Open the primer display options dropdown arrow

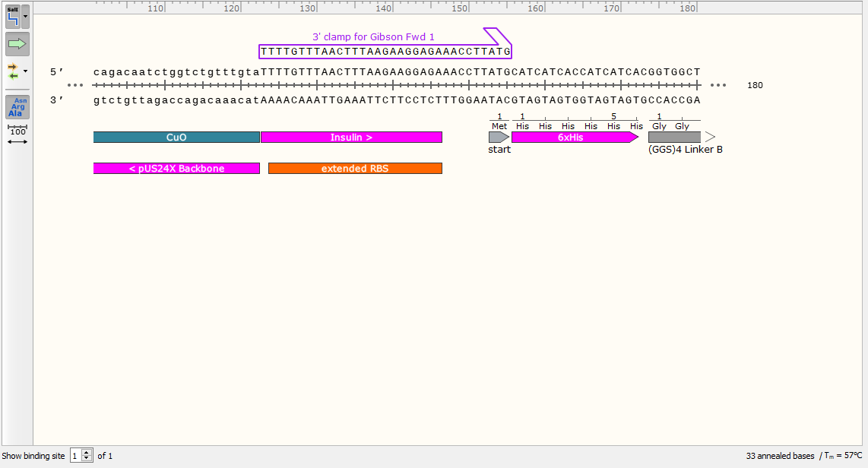(x=25, y=71)
